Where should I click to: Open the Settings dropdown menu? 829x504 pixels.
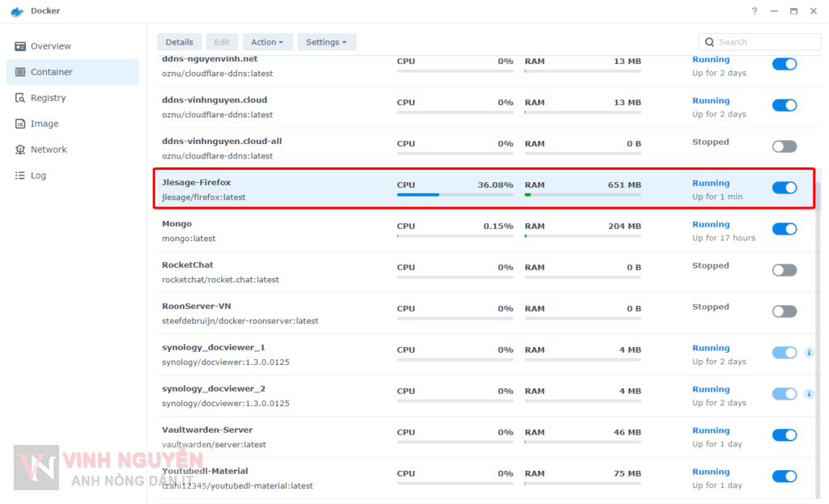[326, 41]
